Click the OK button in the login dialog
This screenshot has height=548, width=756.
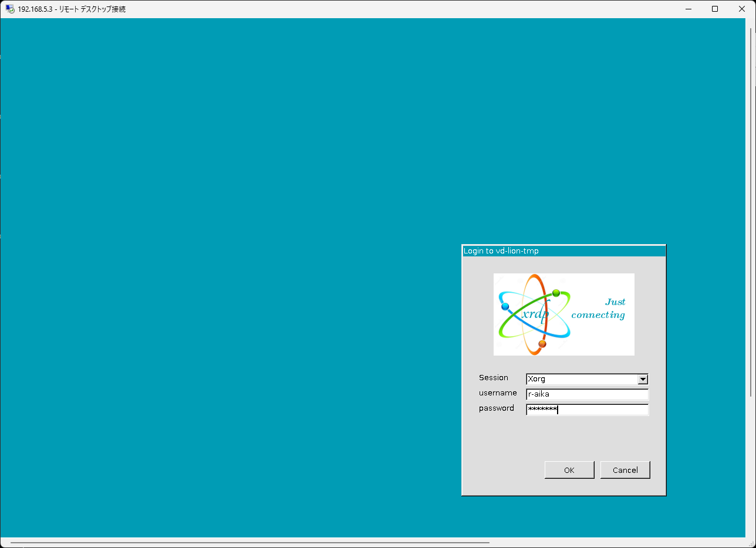(569, 470)
